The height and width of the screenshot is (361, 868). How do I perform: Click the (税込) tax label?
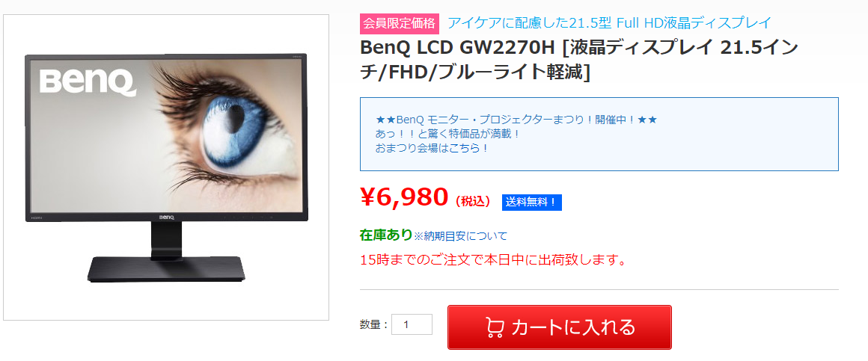[x=473, y=202]
